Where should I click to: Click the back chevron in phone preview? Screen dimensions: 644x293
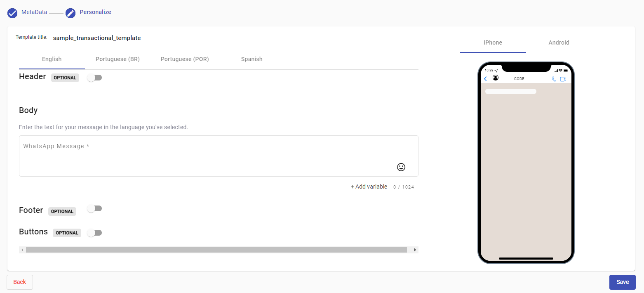(x=485, y=79)
